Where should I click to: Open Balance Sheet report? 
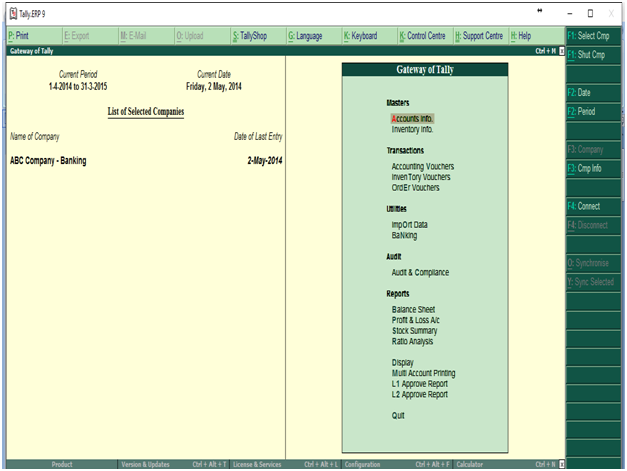click(413, 309)
